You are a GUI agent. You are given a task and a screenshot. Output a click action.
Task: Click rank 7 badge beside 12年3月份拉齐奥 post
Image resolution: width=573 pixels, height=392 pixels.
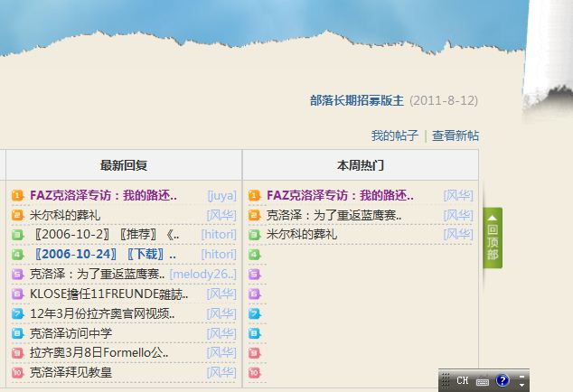tap(17, 313)
